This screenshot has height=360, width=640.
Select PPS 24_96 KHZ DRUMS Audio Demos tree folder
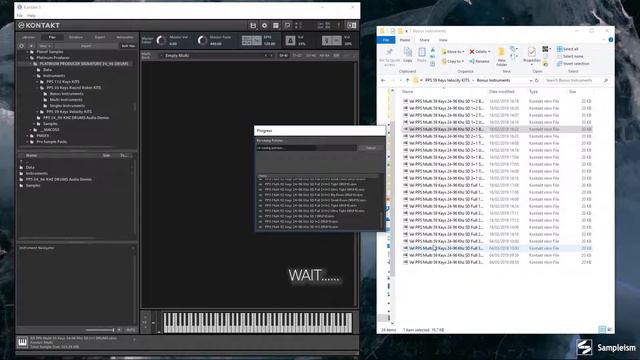point(76,118)
